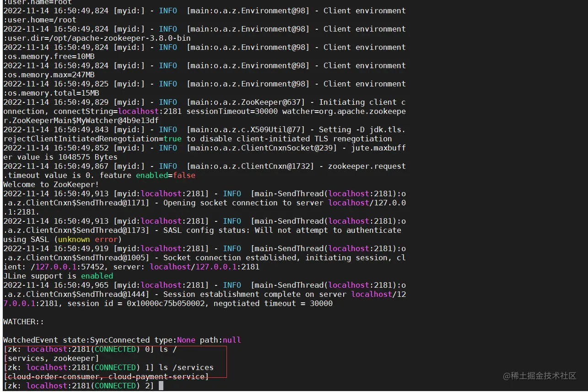Click 'JLine support is enabled' line

58,276
